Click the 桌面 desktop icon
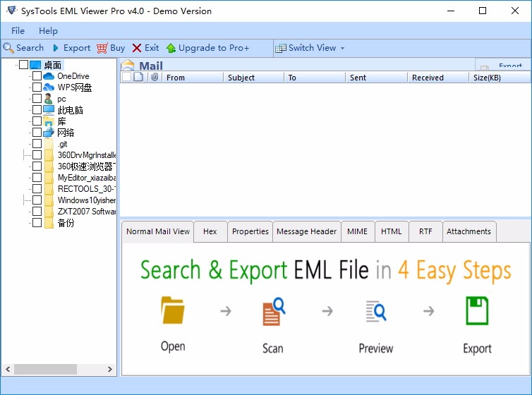 pyautogui.click(x=35, y=64)
